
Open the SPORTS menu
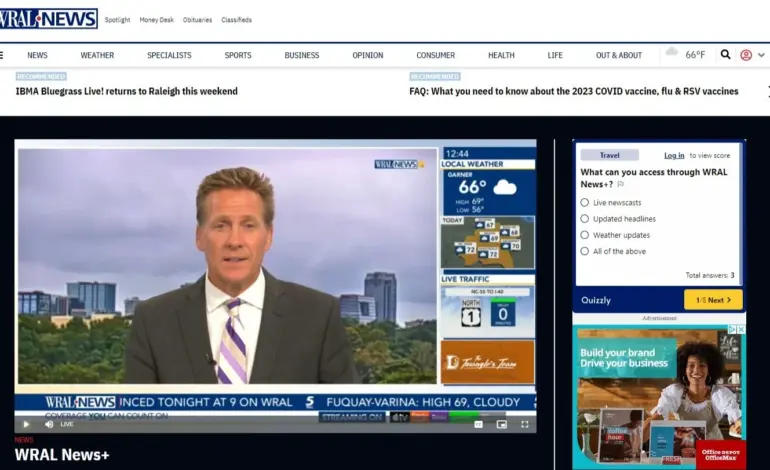tap(238, 55)
